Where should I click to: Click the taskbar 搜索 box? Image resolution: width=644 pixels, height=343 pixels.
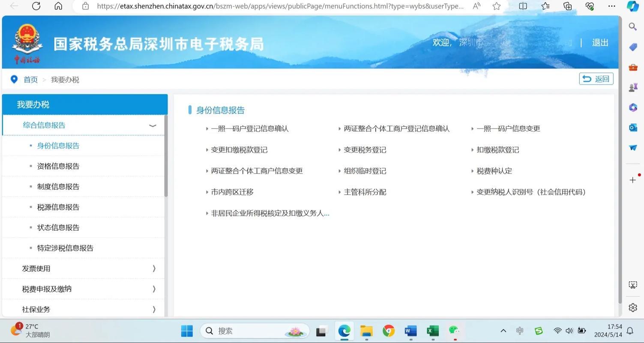(255, 331)
